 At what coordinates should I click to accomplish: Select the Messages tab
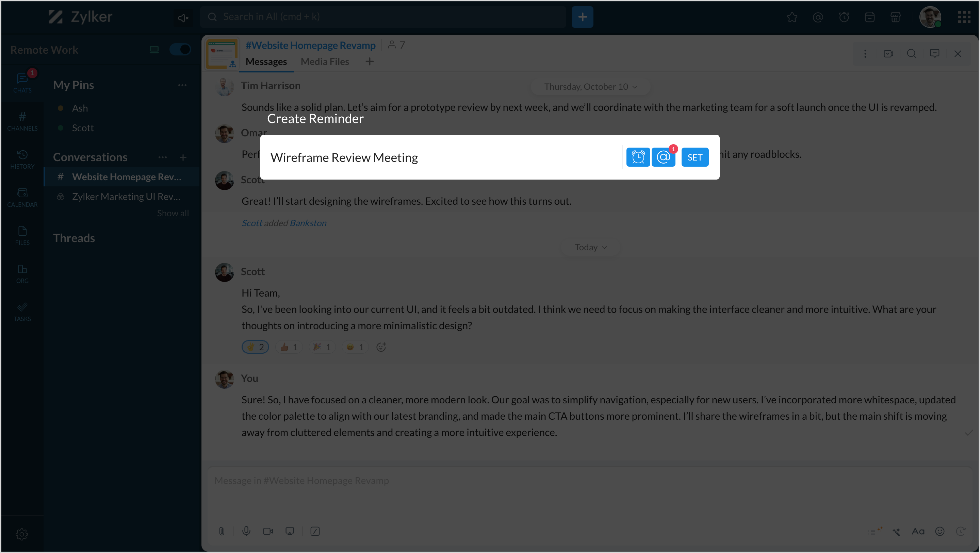pyautogui.click(x=266, y=62)
